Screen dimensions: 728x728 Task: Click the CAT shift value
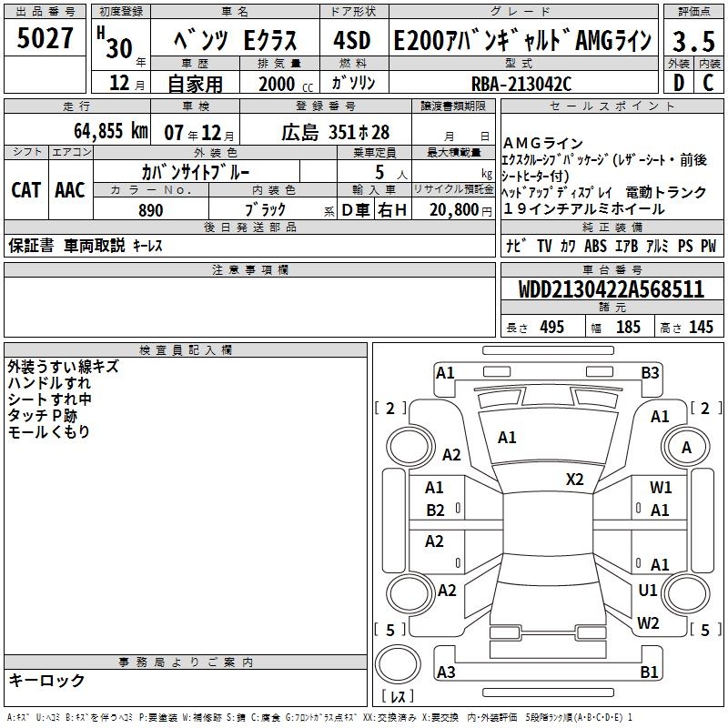pyautogui.click(x=26, y=190)
